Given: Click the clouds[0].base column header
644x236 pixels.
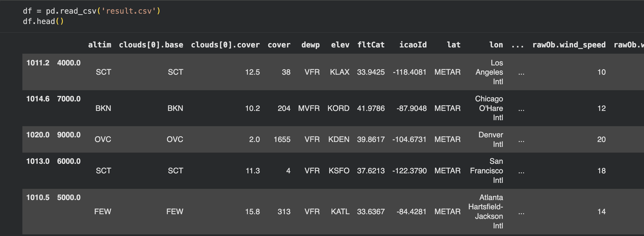Looking at the screenshot, I should pyautogui.click(x=151, y=45).
